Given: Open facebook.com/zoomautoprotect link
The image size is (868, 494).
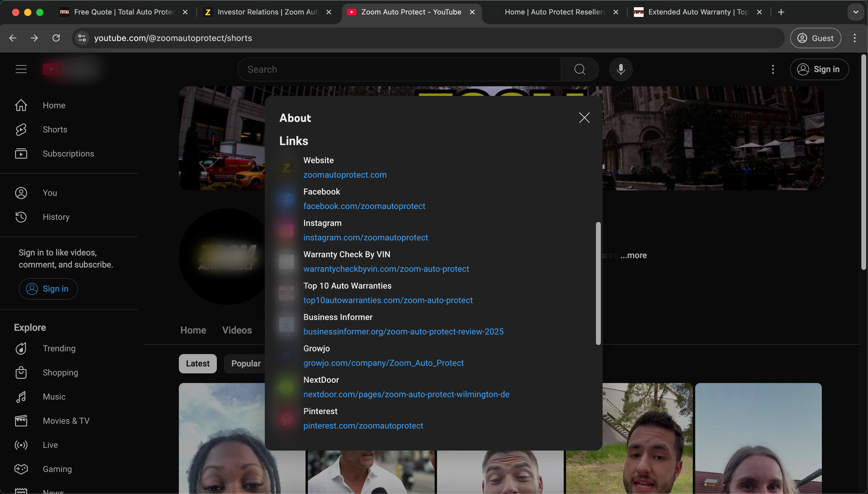Looking at the screenshot, I should (364, 206).
